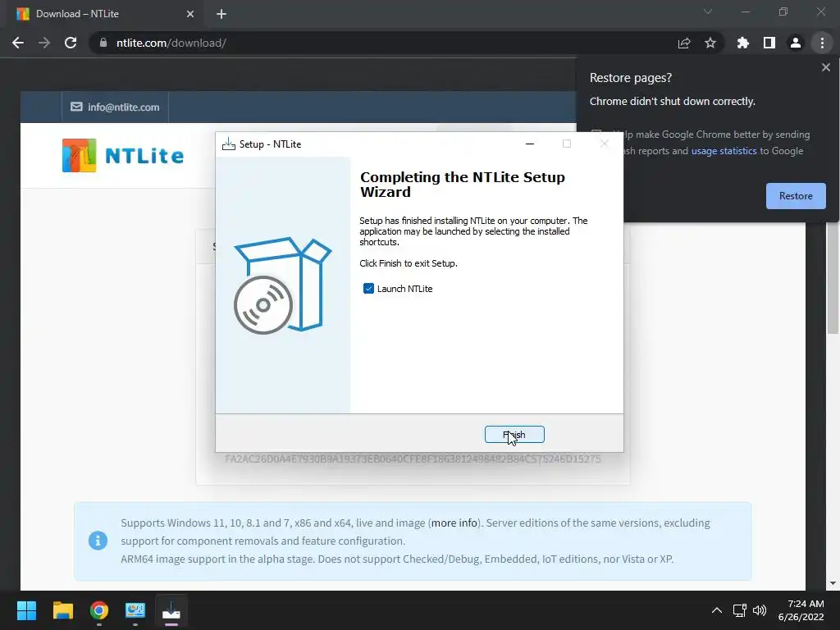Share this page using share icon
This screenshot has width=840, height=630.
coord(684,43)
